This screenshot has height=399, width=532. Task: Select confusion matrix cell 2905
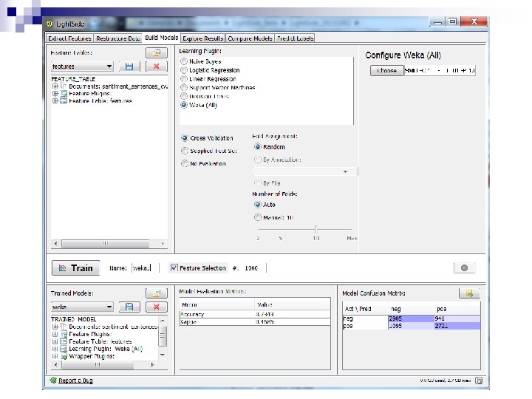[x=411, y=318]
